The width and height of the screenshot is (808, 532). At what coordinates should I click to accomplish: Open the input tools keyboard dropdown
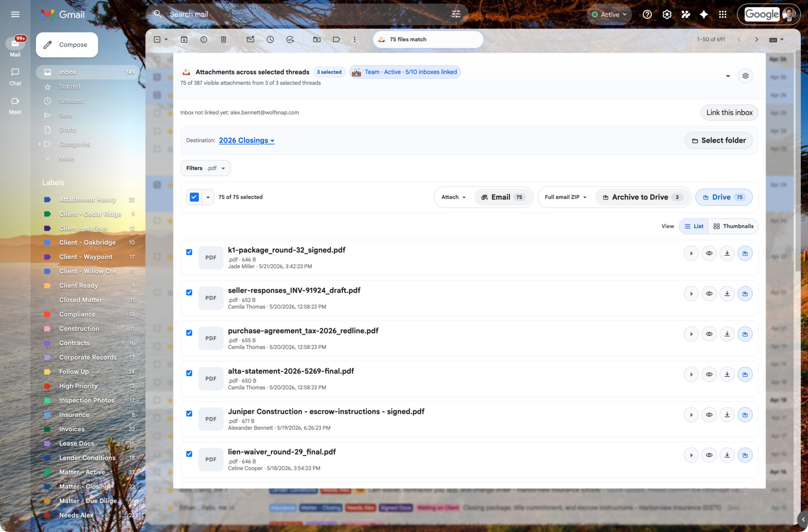pyautogui.click(x=776, y=39)
